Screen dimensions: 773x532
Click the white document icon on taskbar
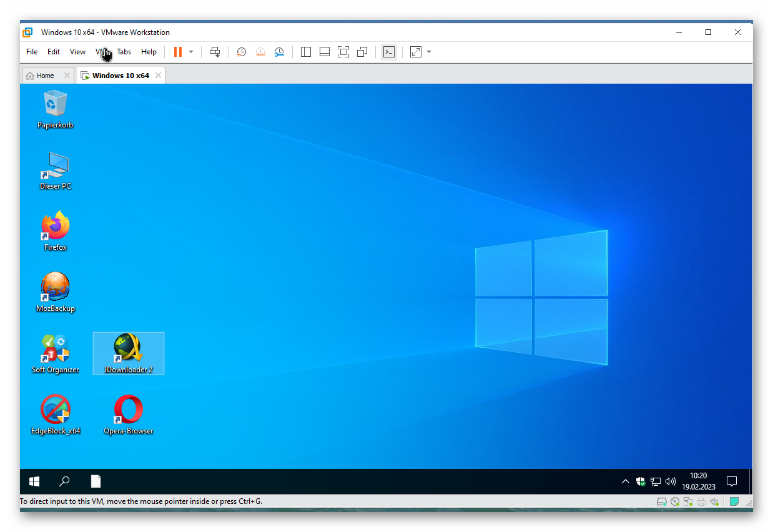coord(96,481)
